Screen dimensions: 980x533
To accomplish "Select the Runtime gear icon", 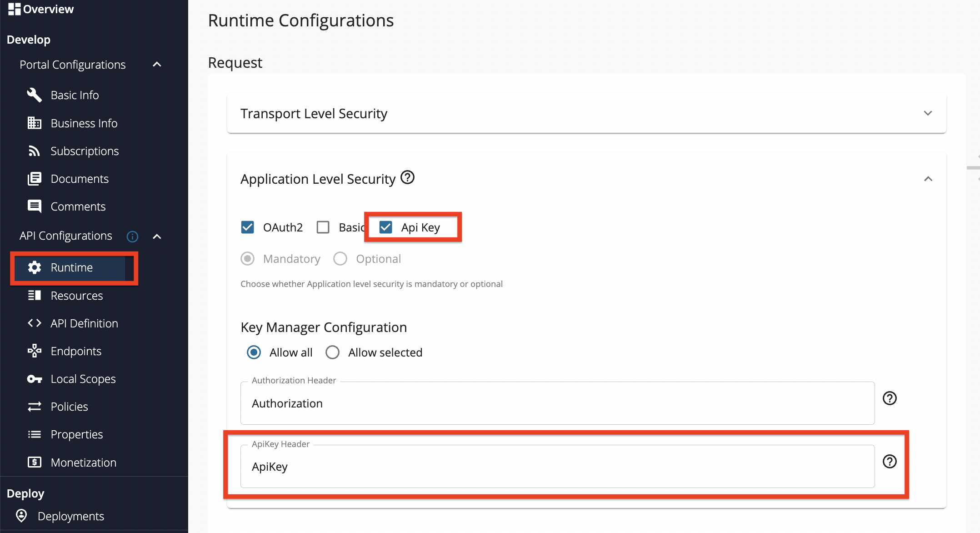I will click(34, 267).
